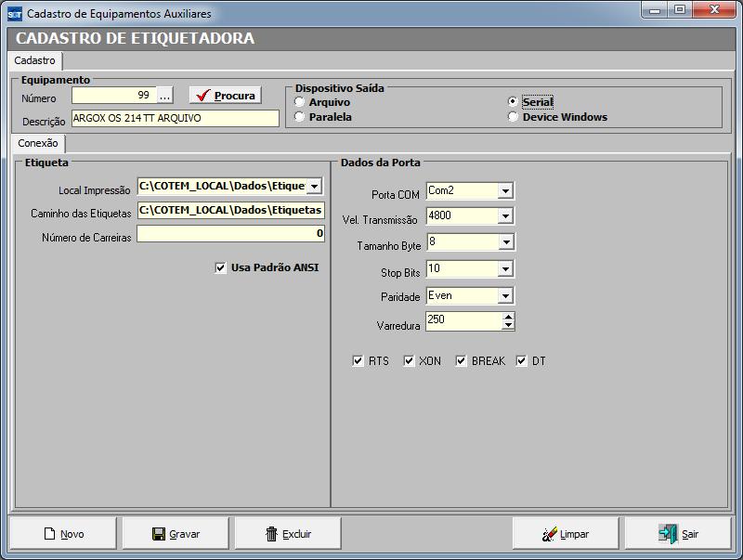The height and width of the screenshot is (560, 743).
Task: Click the application icon in title bar
Action: (x=14, y=14)
